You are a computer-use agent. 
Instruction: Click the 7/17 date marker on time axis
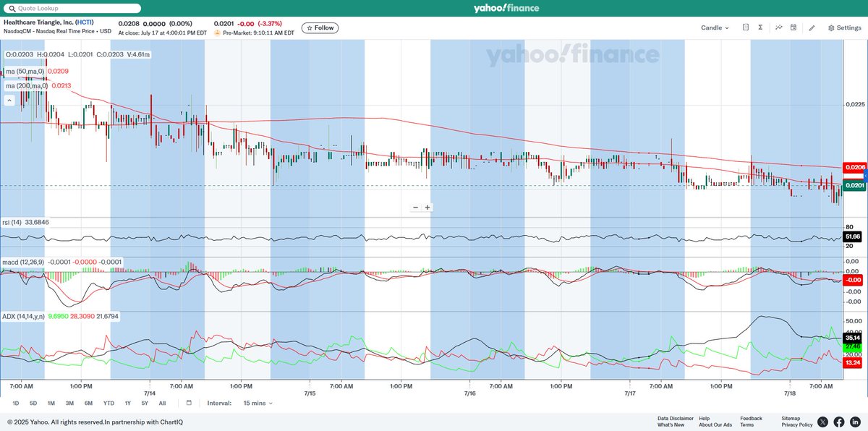coord(629,393)
